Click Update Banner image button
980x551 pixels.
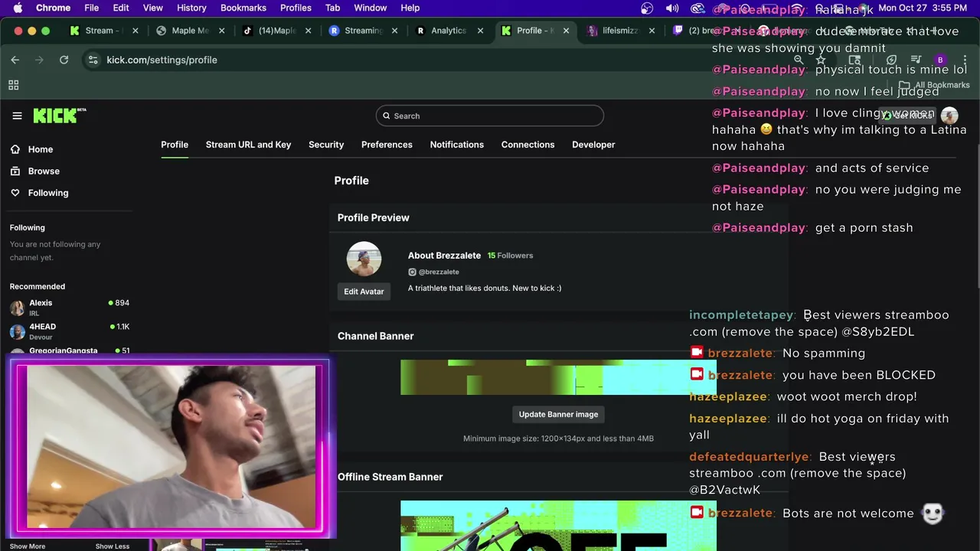tap(558, 414)
